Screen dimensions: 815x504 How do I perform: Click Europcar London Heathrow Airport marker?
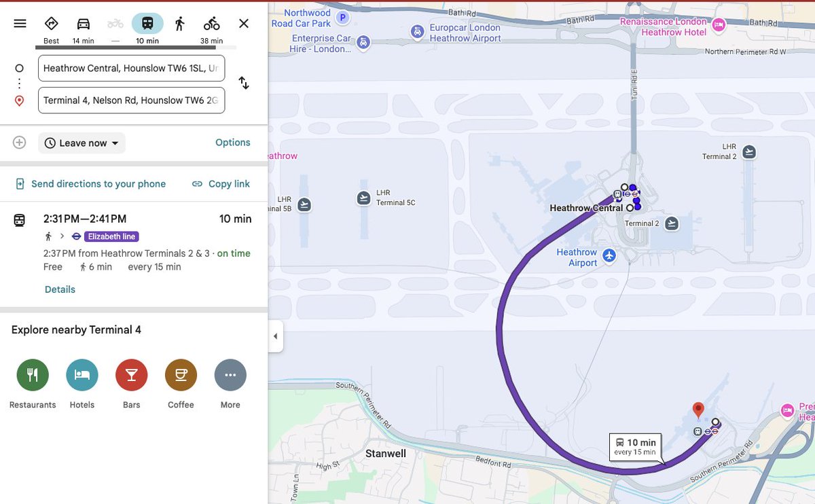point(417,31)
